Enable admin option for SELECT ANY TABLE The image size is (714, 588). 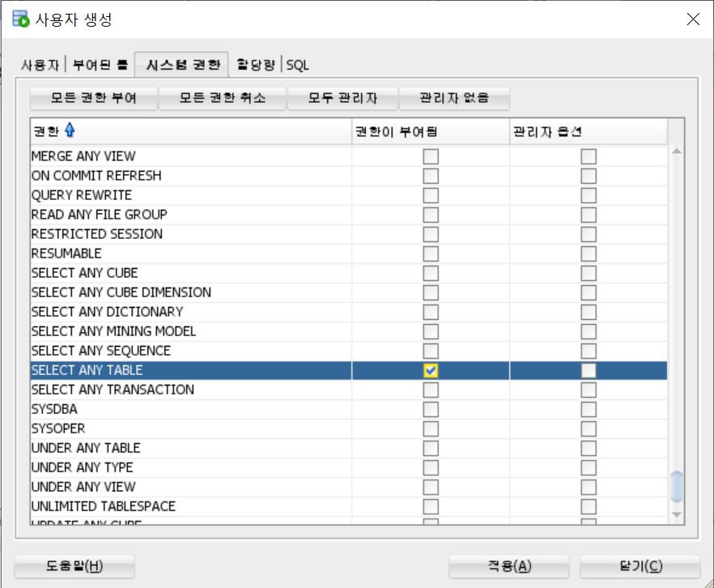[589, 370]
